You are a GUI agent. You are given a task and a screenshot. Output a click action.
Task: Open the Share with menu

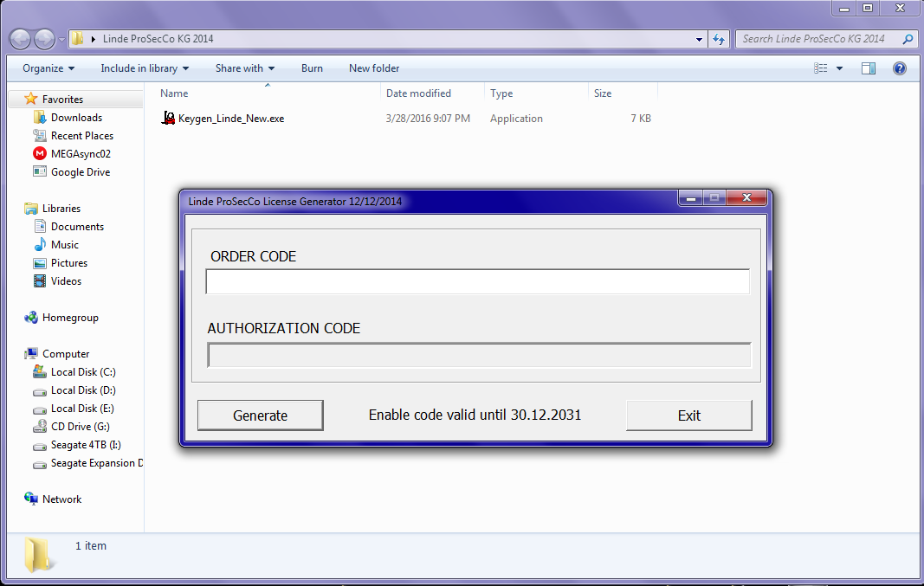[244, 68]
